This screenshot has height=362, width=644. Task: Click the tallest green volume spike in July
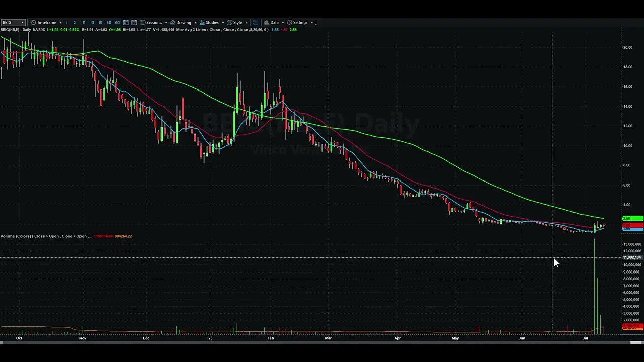click(x=594, y=286)
